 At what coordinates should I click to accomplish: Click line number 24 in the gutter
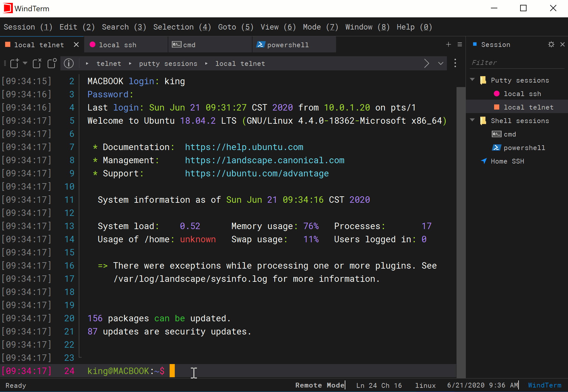[69, 371]
